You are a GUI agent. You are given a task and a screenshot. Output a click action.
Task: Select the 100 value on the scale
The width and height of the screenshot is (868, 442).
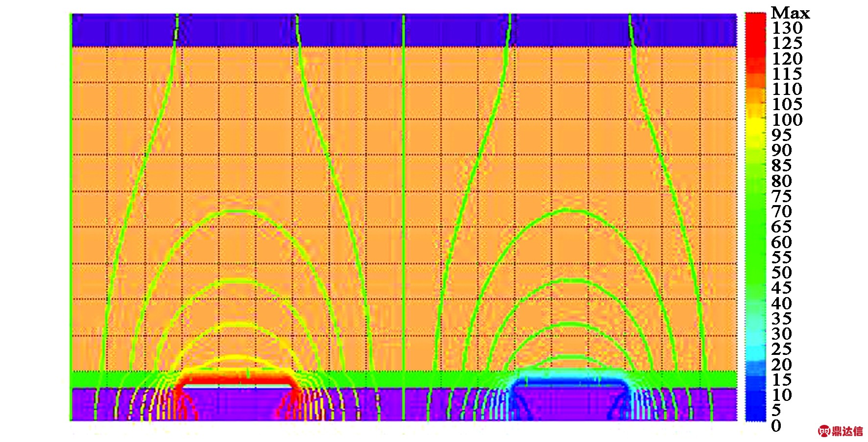[787, 120]
